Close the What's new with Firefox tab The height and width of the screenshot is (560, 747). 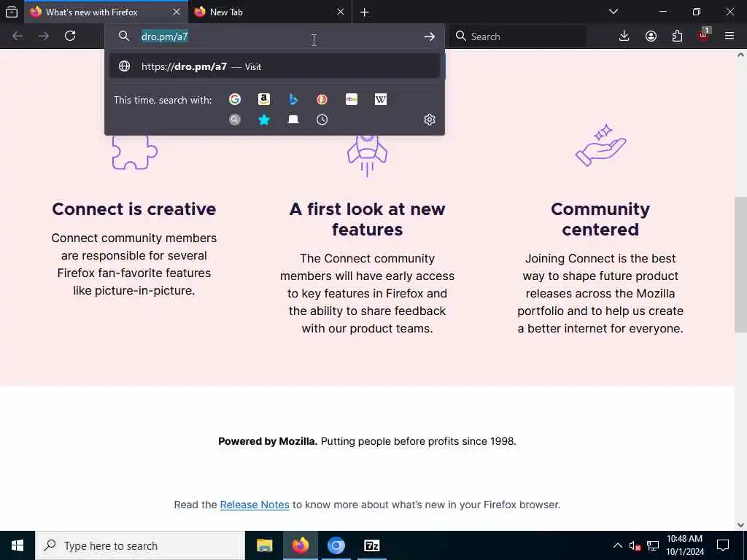point(177,12)
